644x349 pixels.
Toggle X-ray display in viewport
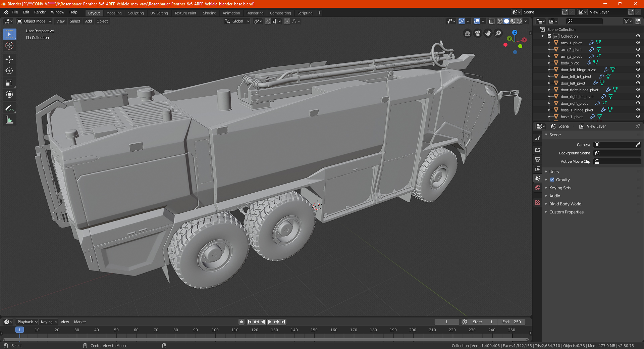click(x=492, y=21)
